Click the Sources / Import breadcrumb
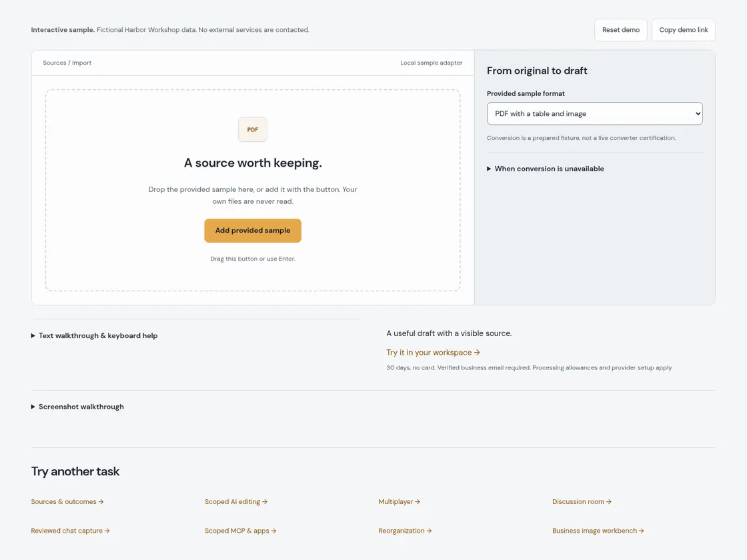The width and height of the screenshot is (747, 560). tap(67, 63)
